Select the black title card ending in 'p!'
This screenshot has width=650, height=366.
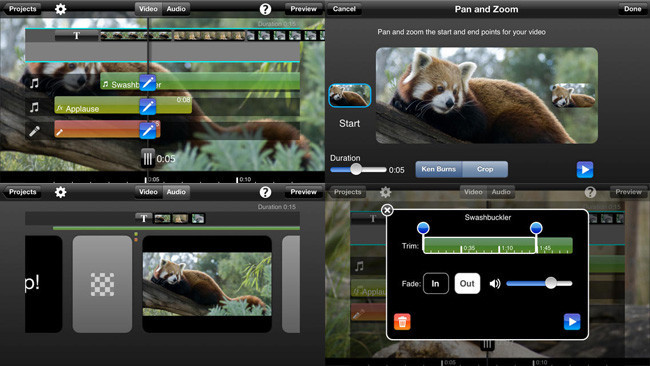(44, 284)
